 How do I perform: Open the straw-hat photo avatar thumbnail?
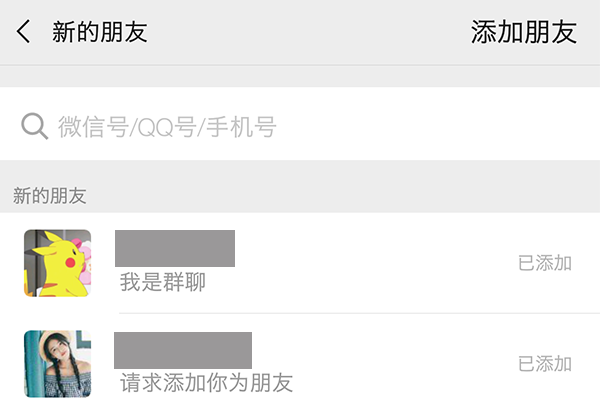click(57, 364)
